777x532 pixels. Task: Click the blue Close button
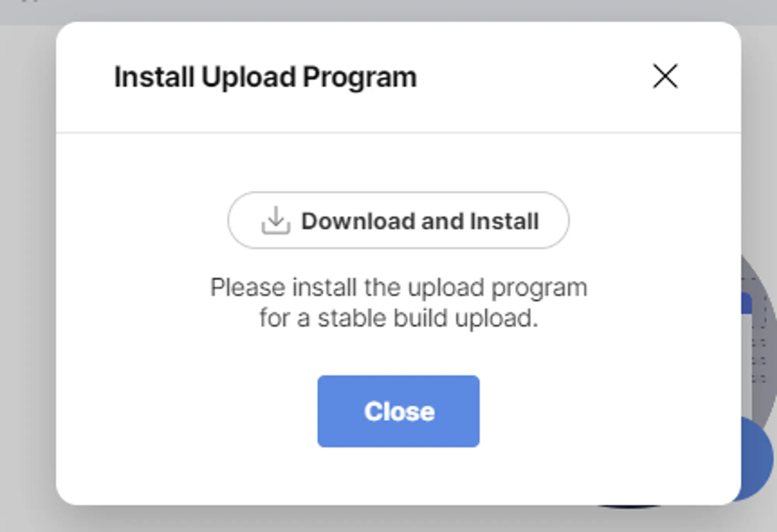[x=398, y=411]
